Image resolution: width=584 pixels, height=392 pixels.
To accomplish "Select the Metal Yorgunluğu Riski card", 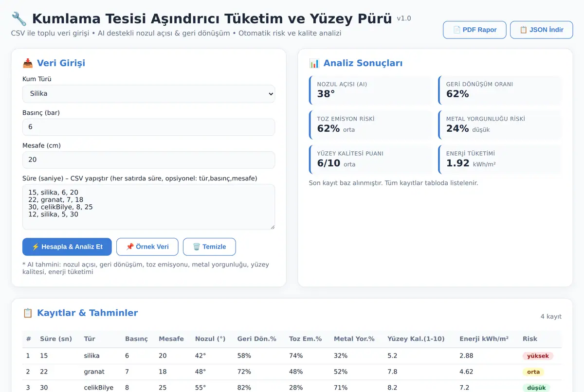I will click(500, 125).
